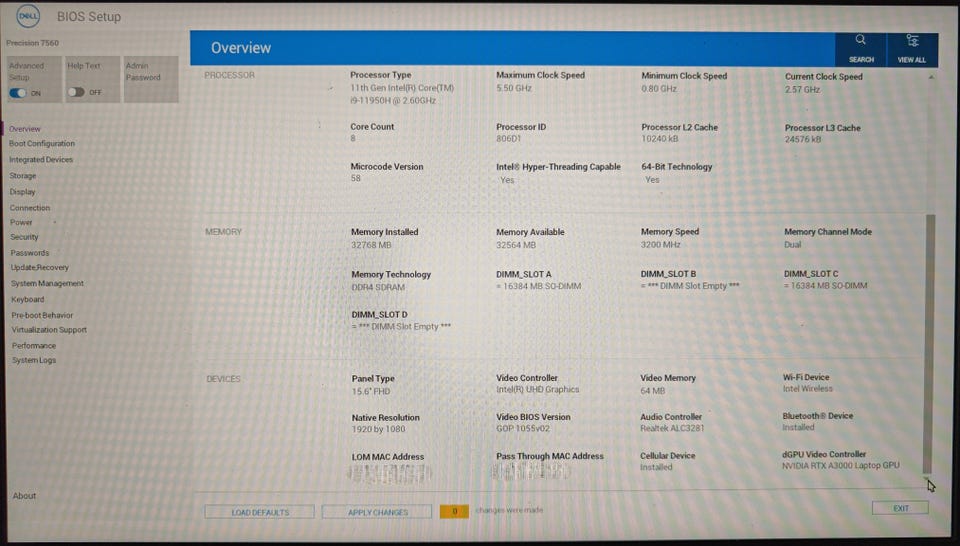960x546 pixels.
Task: Click Video BIOS Version GOP 1055v02
Action: [x=523, y=428]
